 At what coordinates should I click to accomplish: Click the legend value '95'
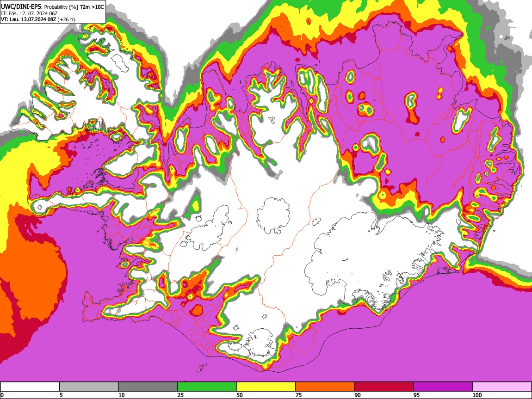click(x=416, y=395)
